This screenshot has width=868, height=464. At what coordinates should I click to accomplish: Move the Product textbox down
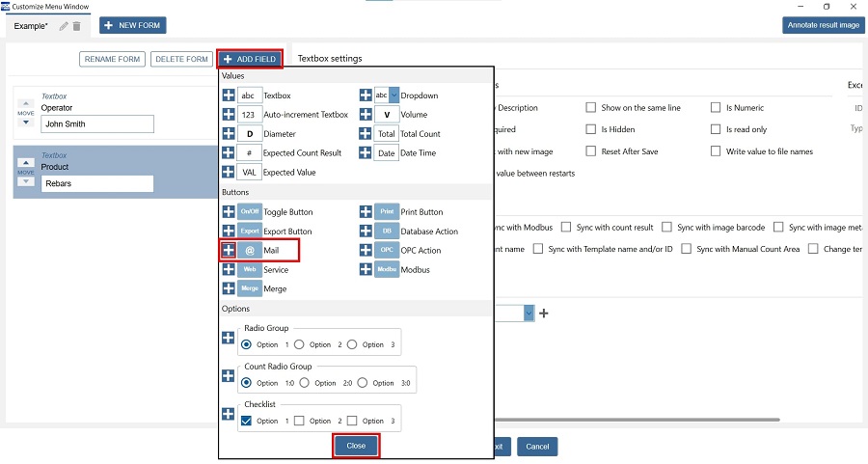26,182
